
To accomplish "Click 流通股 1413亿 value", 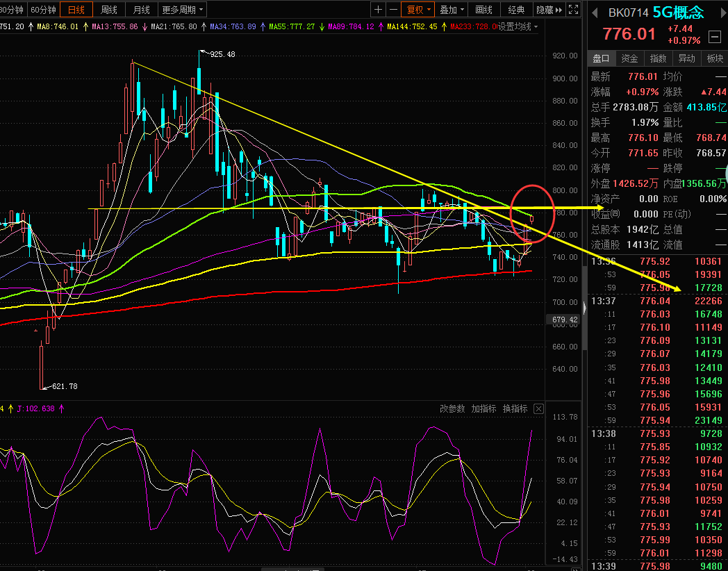I will [x=643, y=245].
